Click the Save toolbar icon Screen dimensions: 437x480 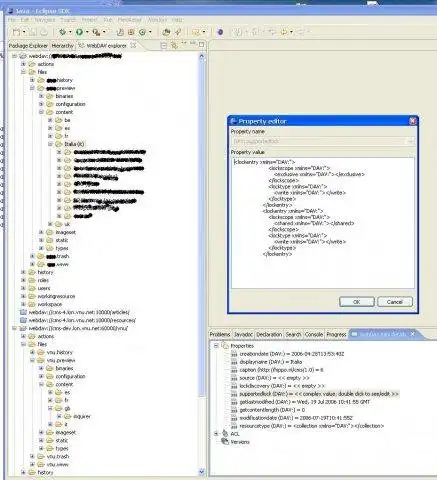click(33, 32)
